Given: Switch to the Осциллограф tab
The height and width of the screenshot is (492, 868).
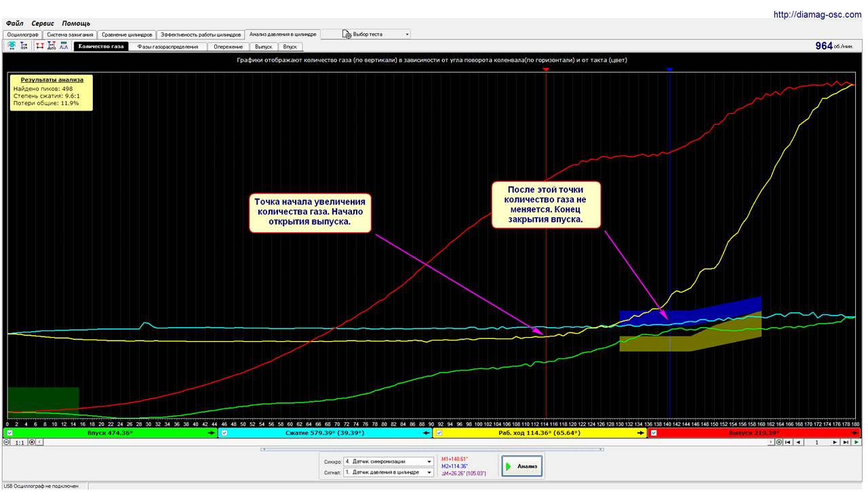Looking at the screenshot, I should 23,35.
